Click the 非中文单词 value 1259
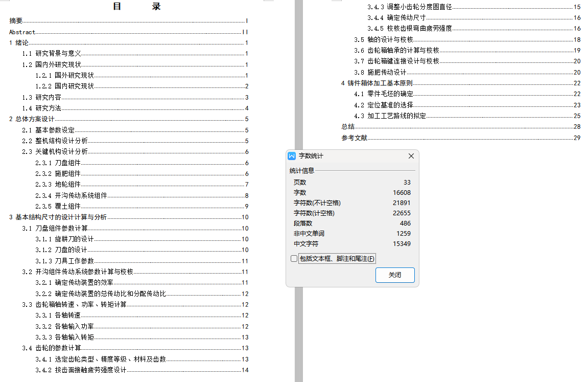The width and height of the screenshot is (588, 382). point(404,233)
